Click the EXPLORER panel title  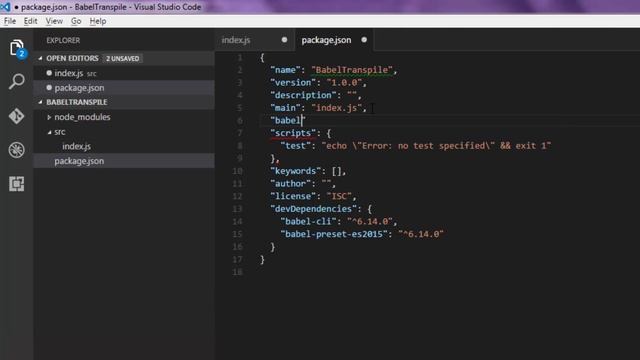point(63,40)
